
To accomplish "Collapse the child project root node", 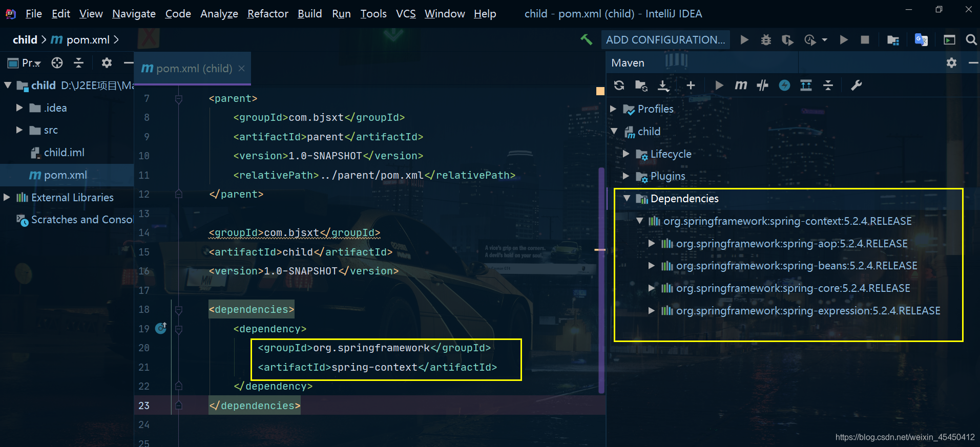I will click(x=8, y=85).
